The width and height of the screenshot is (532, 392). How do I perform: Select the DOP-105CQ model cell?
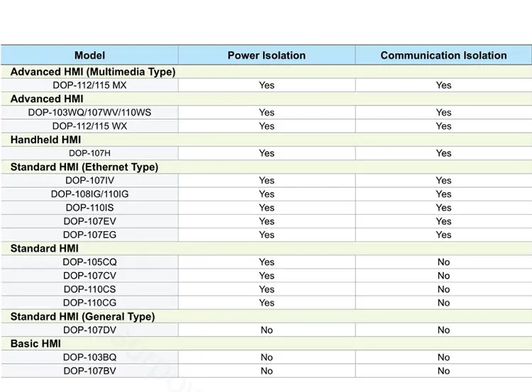pyautogui.click(x=89, y=262)
